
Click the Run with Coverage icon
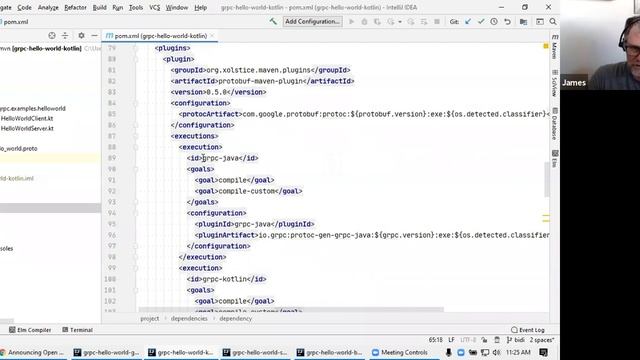(378, 22)
